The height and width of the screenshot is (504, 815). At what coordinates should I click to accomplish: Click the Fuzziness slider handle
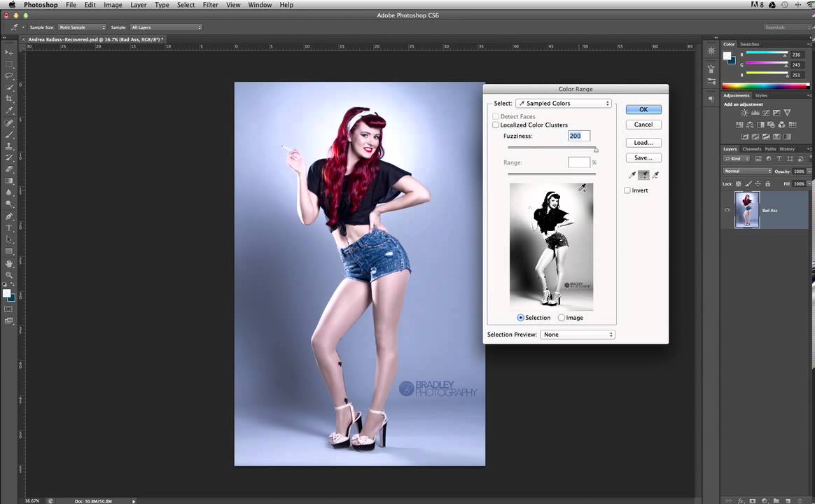(596, 150)
